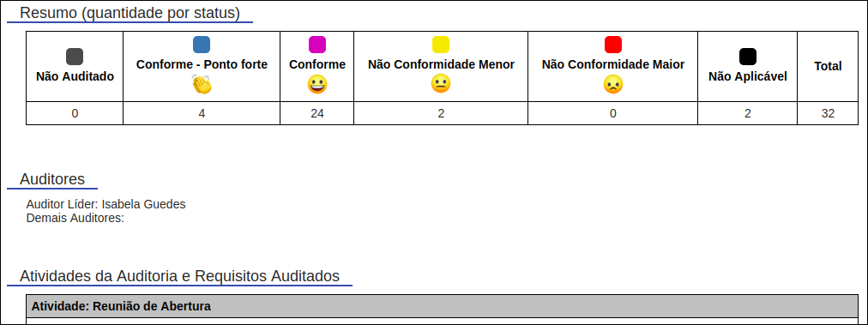This screenshot has width=868, height=325.
Task: Click the Auditor Líder Isabela Guedes text
Action: pos(105,204)
